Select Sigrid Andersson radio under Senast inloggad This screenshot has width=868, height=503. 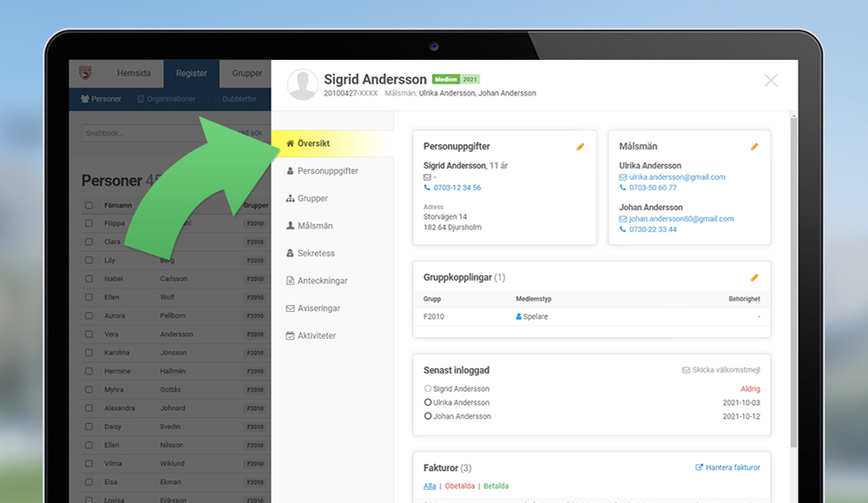pyautogui.click(x=428, y=389)
